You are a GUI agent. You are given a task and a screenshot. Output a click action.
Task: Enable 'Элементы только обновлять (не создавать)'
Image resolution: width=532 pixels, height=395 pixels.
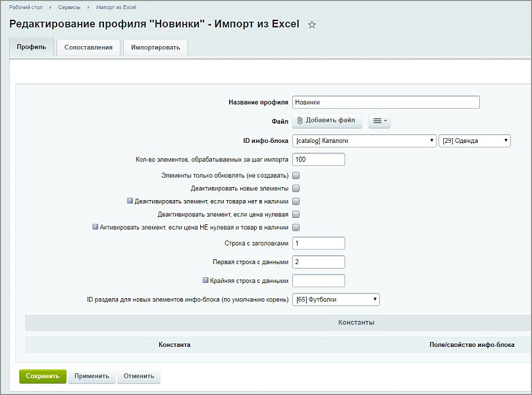(x=296, y=175)
